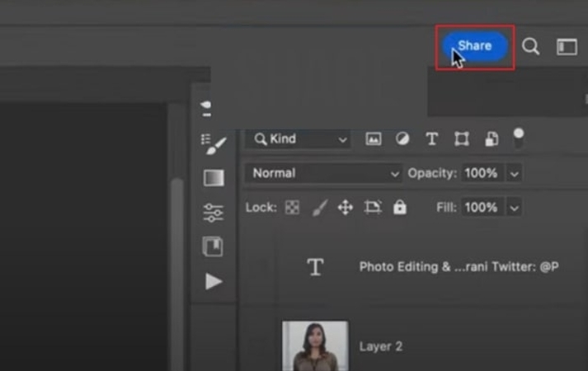Click the Layer 2 portrait thumbnail

[x=315, y=345]
